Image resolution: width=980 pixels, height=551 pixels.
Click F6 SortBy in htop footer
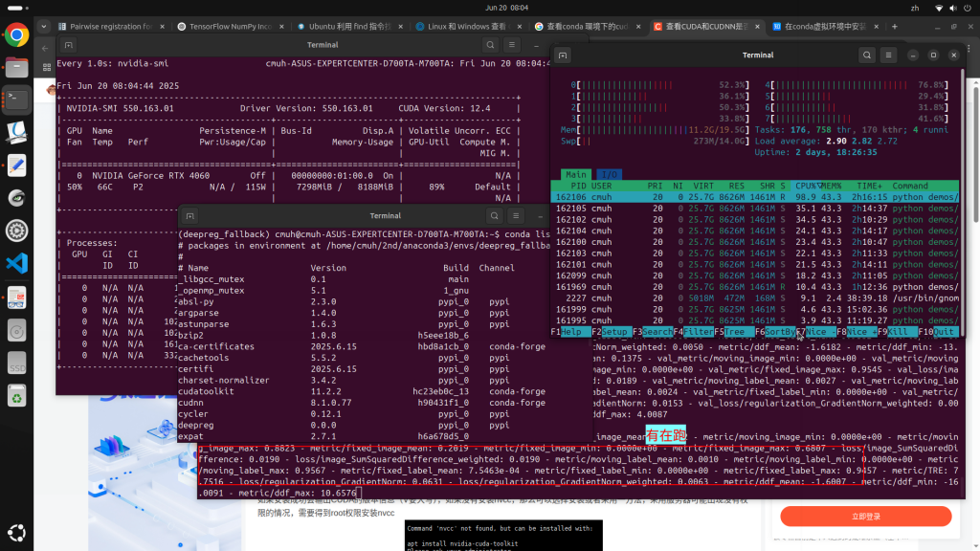[x=775, y=332]
